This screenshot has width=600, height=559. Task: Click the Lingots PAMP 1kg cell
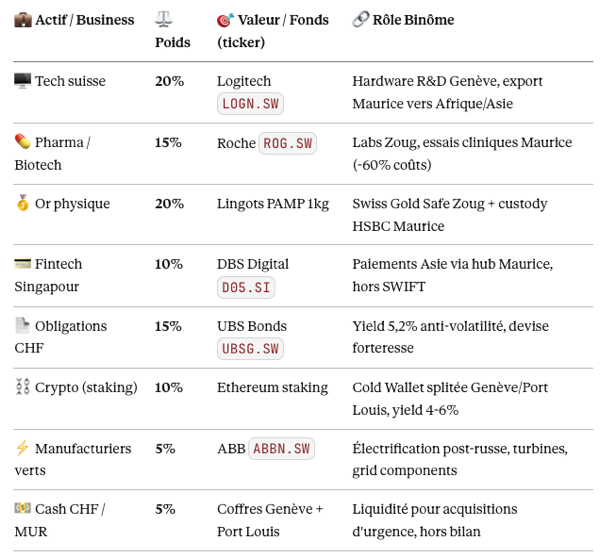(272, 204)
